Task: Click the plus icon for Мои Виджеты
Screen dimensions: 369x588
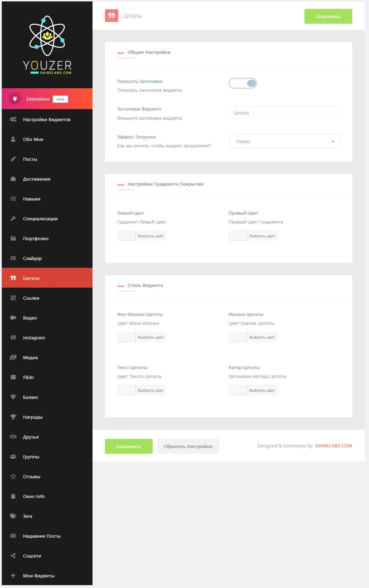Action: pyautogui.click(x=13, y=576)
